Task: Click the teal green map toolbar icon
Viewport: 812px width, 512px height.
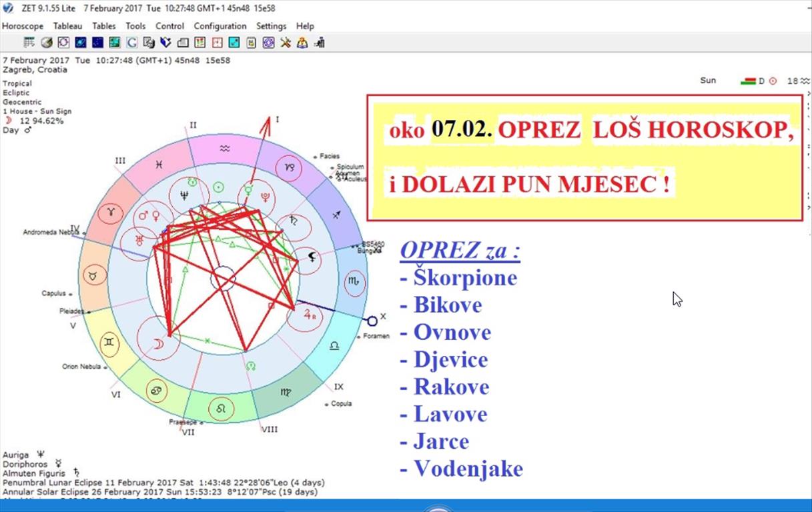Action: point(115,43)
